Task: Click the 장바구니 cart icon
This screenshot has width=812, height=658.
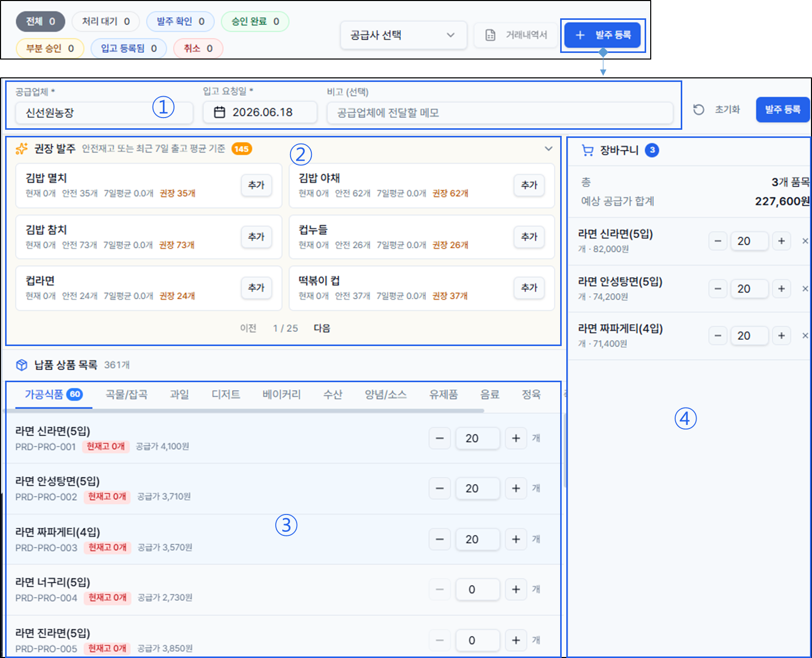Action: [588, 150]
